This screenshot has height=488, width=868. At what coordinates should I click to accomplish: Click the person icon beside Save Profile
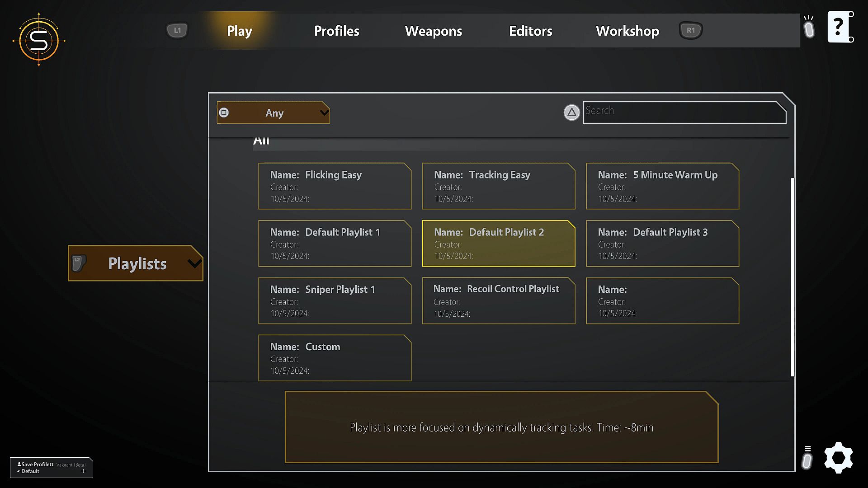point(19,464)
